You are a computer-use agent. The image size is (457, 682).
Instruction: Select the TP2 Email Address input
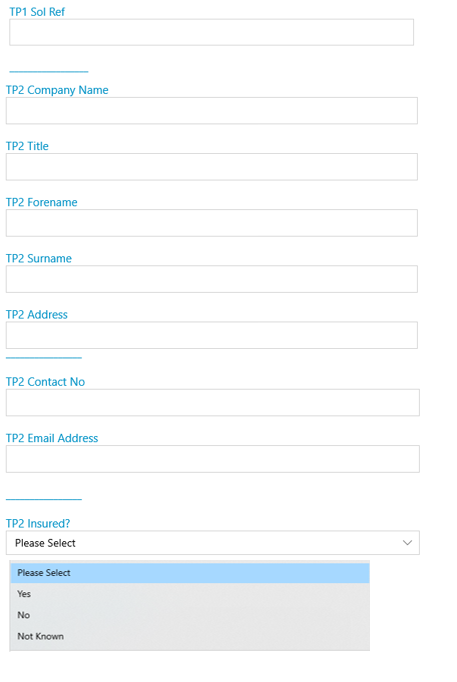click(213, 459)
